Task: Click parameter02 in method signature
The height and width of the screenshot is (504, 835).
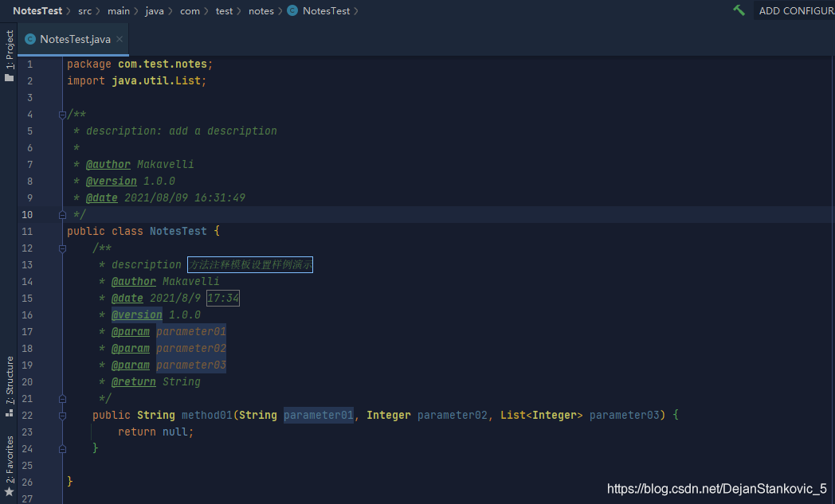Action: (x=452, y=415)
